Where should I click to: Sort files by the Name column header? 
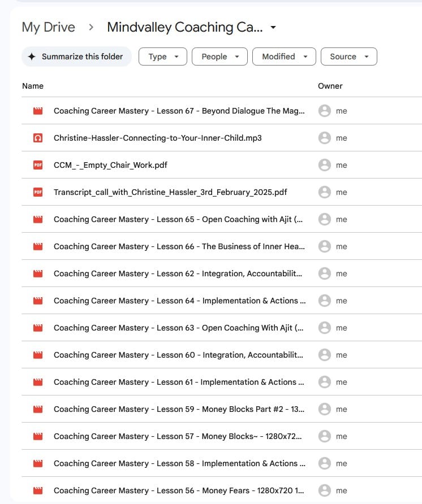click(x=33, y=86)
